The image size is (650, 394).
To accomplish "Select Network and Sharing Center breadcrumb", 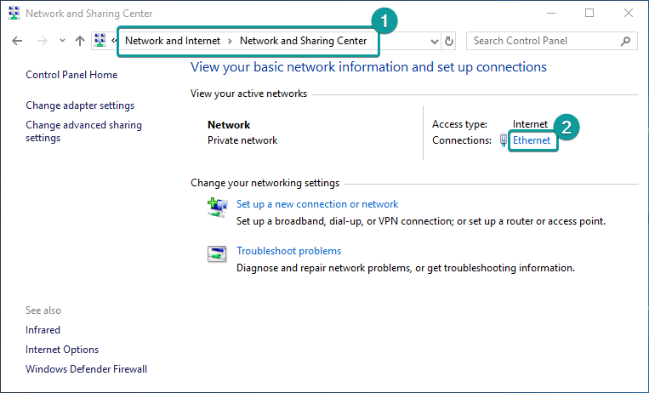I will pyautogui.click(x=303, y=41).
